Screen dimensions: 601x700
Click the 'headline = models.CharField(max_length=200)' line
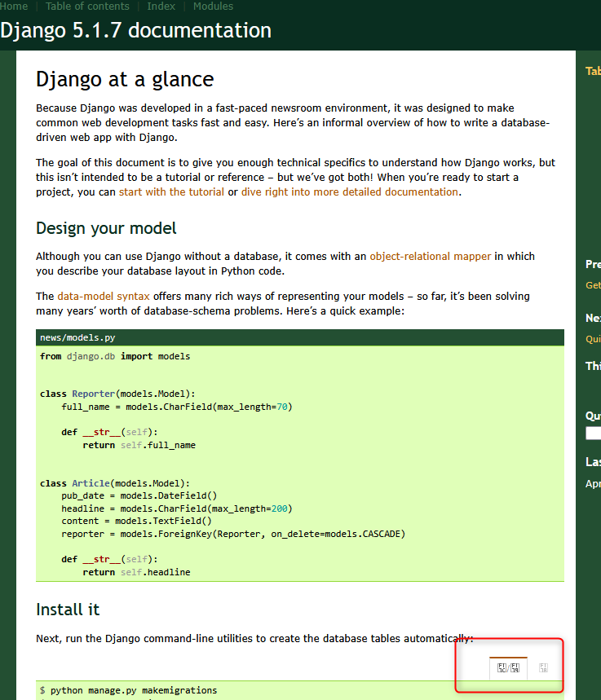[177, 508]
